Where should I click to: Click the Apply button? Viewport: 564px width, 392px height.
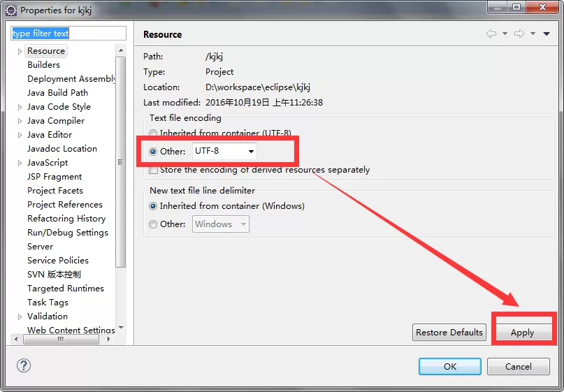[523, 333]
